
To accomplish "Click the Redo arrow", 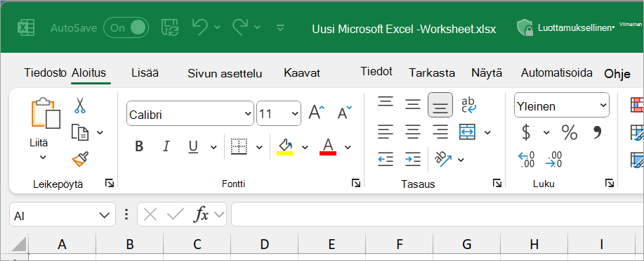I will [x=240, y=27].
